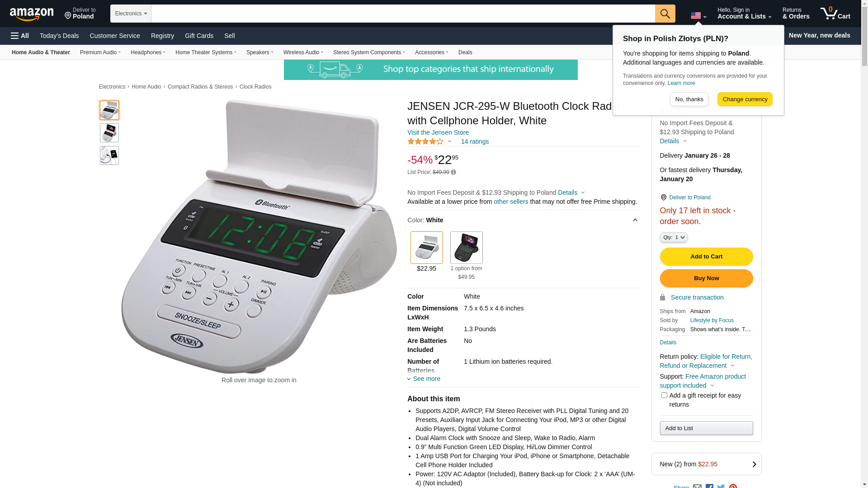The width and height of the screenshot is (868, 488).
Task: Open the quantity dropdown
Action: tap(674, 237)
